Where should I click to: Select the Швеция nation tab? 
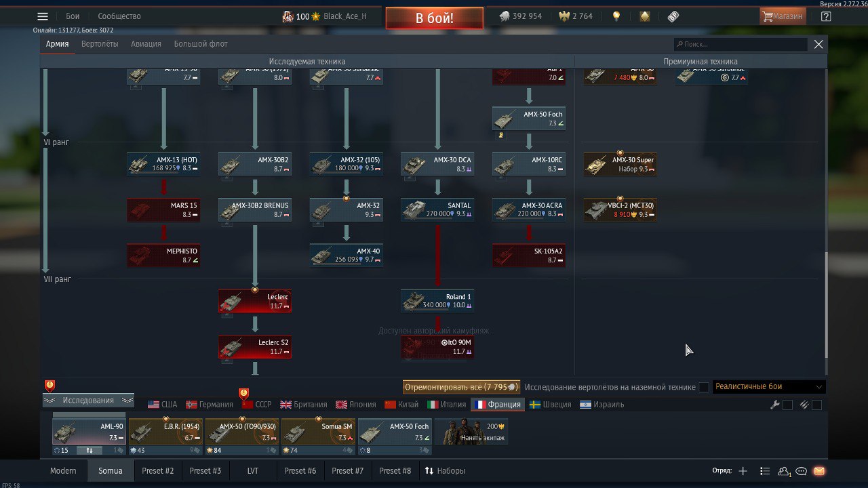point(552,405)
